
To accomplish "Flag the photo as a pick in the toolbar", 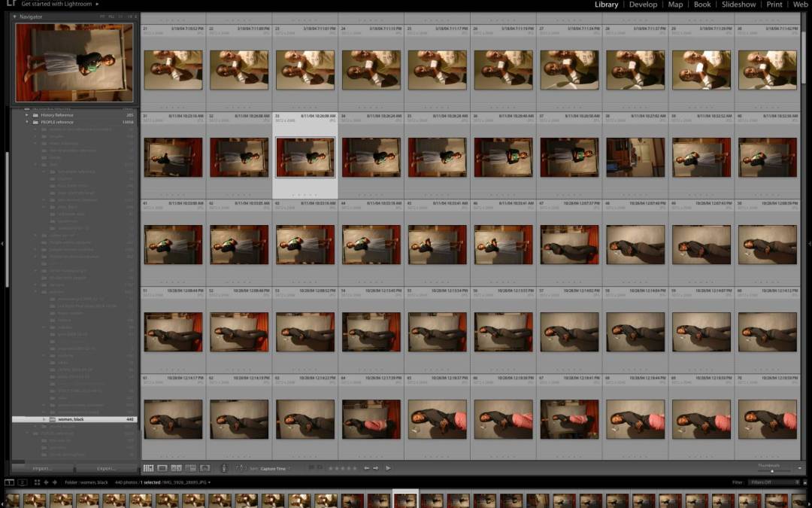I will tap(311, 467).
